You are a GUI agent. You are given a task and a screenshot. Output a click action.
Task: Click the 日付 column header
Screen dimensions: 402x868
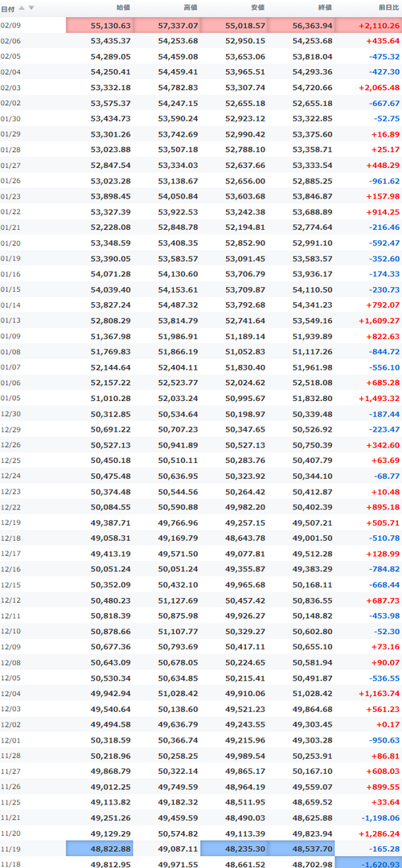[x=8, y=8]
